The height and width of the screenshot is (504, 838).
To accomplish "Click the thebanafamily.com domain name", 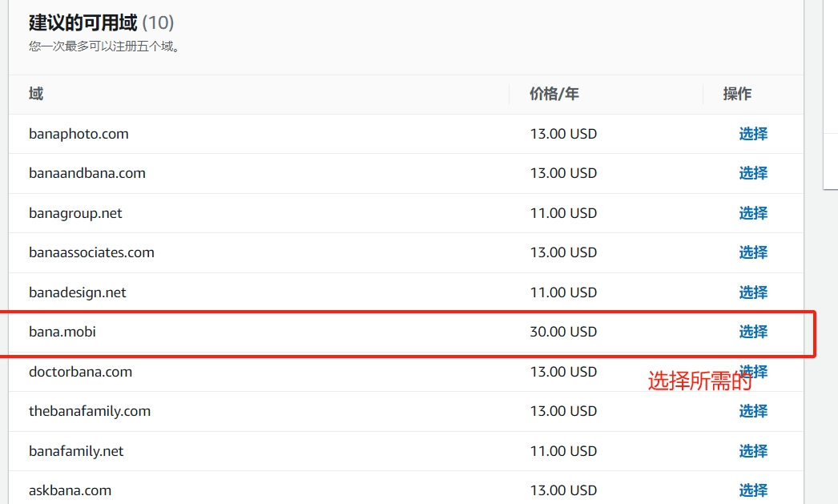I will pos(90,411).
